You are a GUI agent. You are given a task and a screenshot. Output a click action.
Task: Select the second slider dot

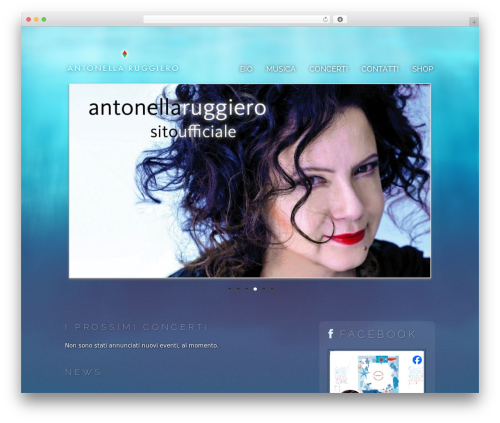238,289
